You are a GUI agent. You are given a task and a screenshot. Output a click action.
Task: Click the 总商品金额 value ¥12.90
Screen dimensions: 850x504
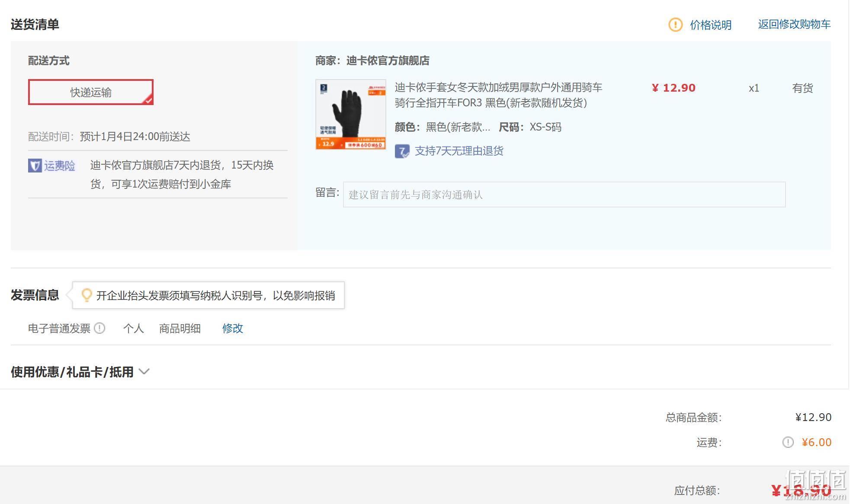pyautogui.click(x=813, y=417)
